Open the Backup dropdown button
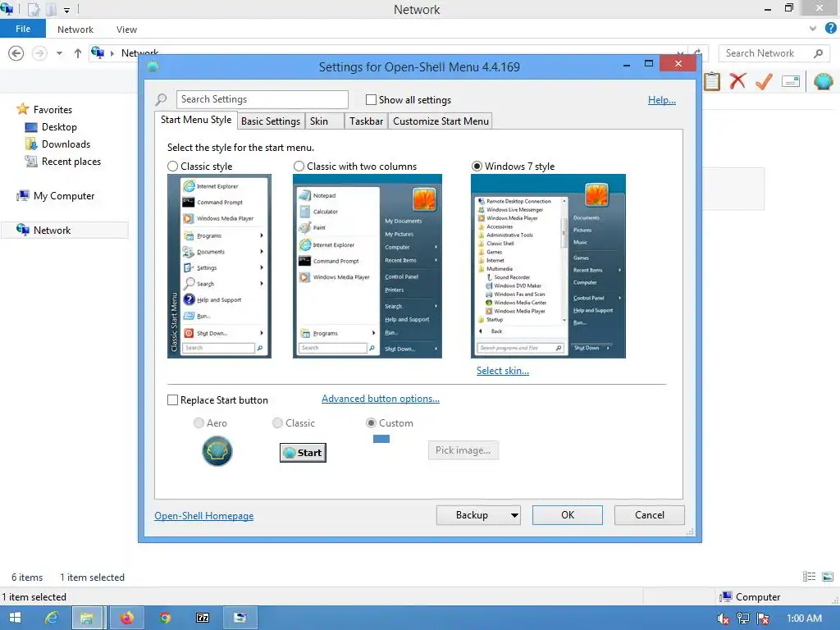Viewport: 840px width, 630px height. point(478,515)
